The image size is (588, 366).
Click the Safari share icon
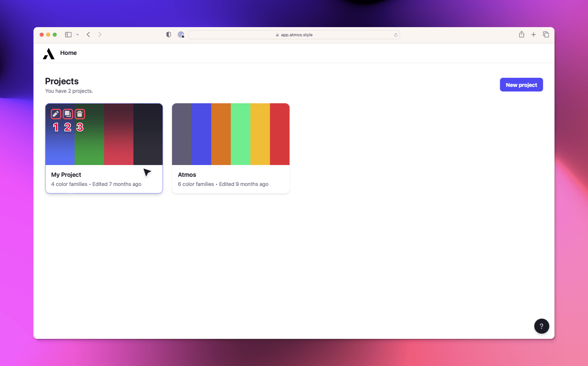point(521,35)
